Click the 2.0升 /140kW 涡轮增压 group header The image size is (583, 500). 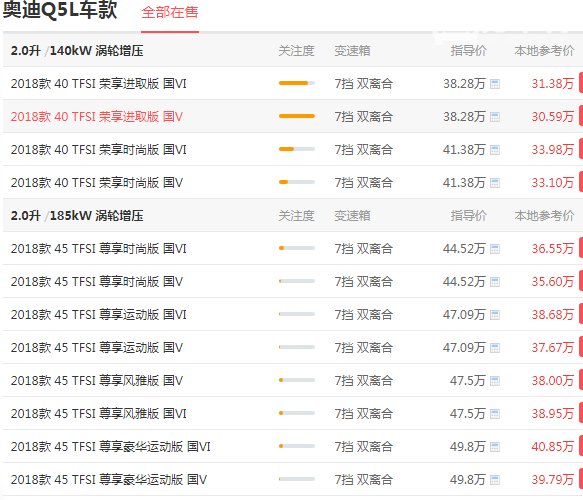77,51
